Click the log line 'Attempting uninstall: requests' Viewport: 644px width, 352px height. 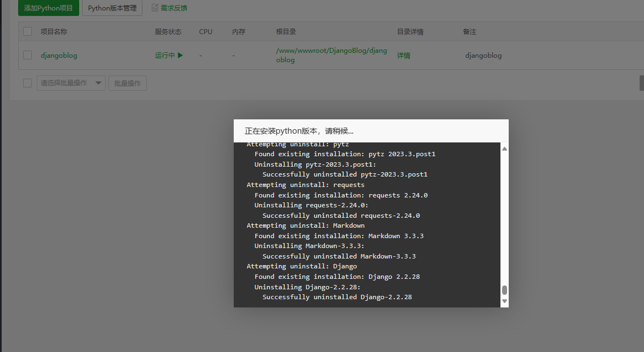[x=306, y=185]
